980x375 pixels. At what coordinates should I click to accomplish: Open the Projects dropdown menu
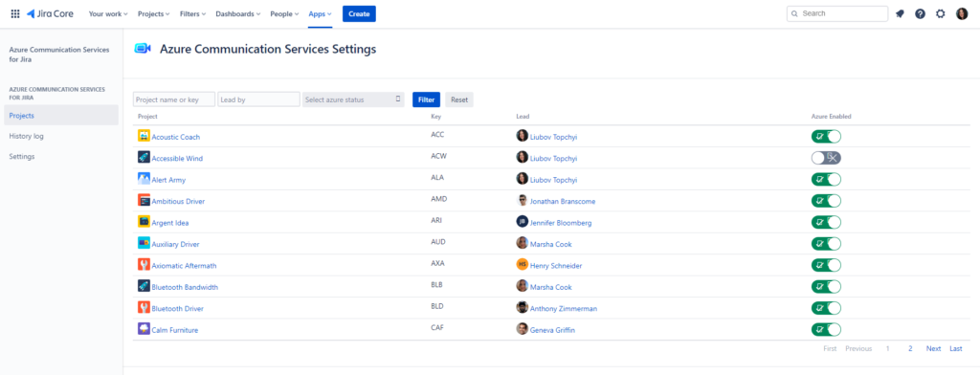(x=153, y=13)
